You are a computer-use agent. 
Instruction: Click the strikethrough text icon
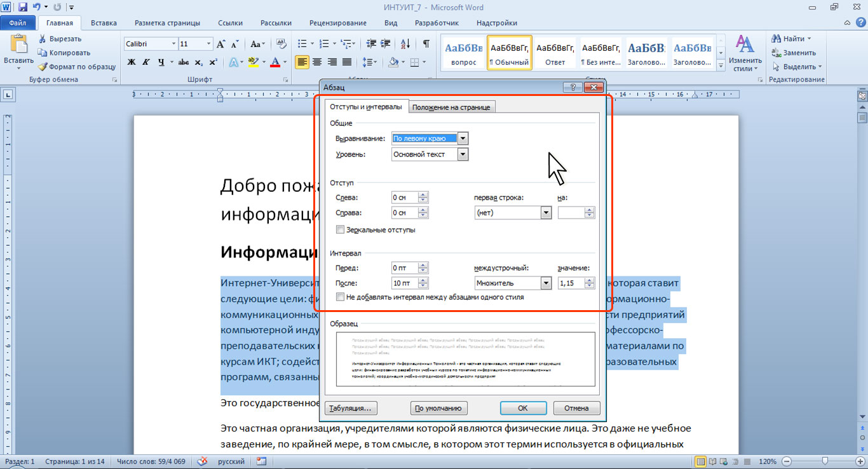pyautogui.click(x=183, y=62)
